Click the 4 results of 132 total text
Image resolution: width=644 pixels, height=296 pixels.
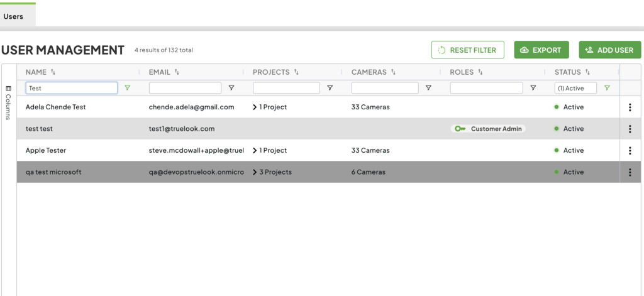[x=164, y=50]
